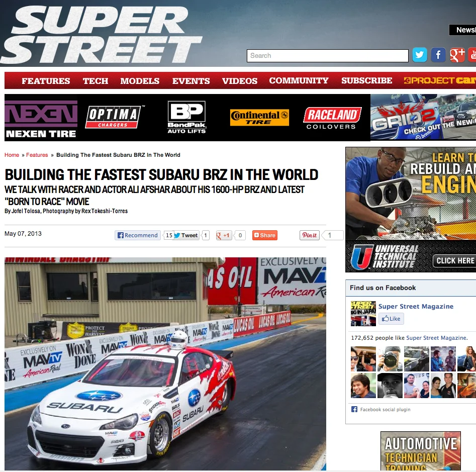Click Super Street Magazine link in likes count
The width and height of the screenshot is (476, 472).
click(x=436, y=338)
